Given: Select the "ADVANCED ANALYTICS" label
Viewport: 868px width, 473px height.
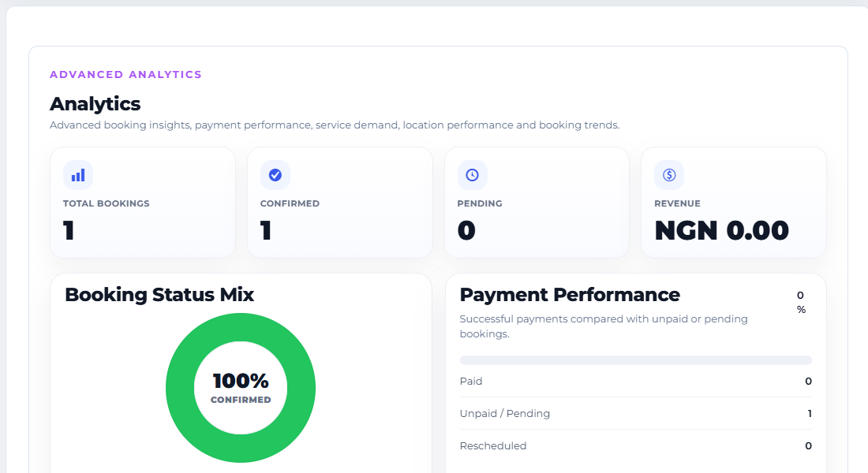Looking at the screenshot, I should tap(125, 75).
